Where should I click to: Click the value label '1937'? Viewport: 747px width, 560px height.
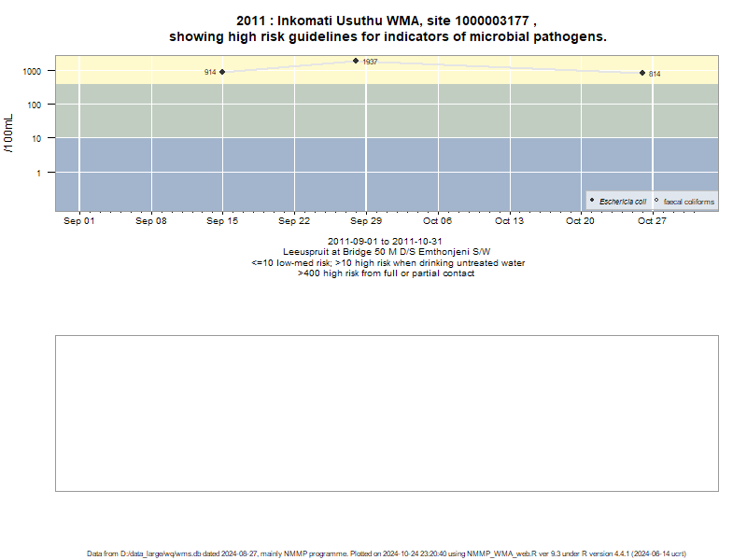pos(370,62)
